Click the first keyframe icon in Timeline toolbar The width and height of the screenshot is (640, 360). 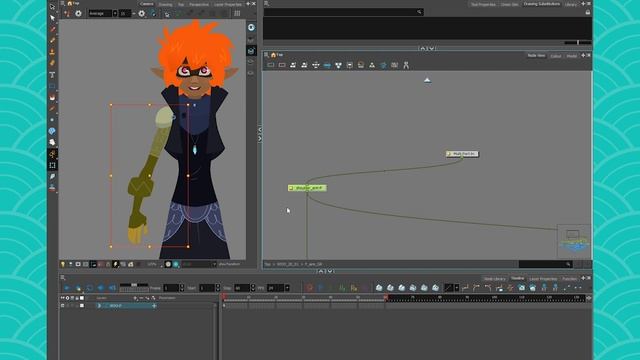coord(379,288)
